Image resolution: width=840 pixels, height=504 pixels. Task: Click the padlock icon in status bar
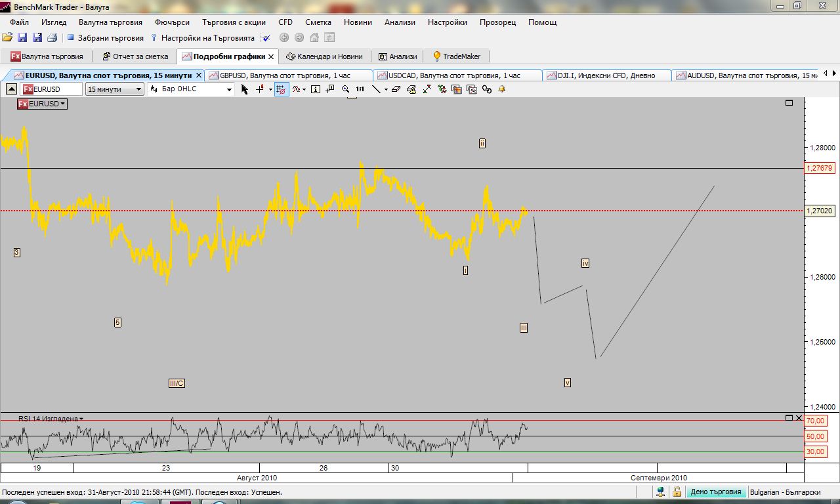[677, 492]
